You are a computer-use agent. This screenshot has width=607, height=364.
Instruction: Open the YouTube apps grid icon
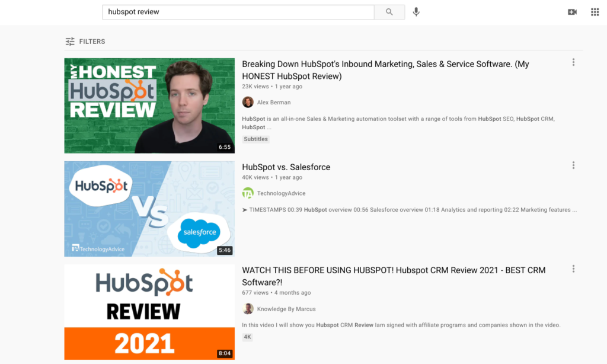(x=595, y=12)
